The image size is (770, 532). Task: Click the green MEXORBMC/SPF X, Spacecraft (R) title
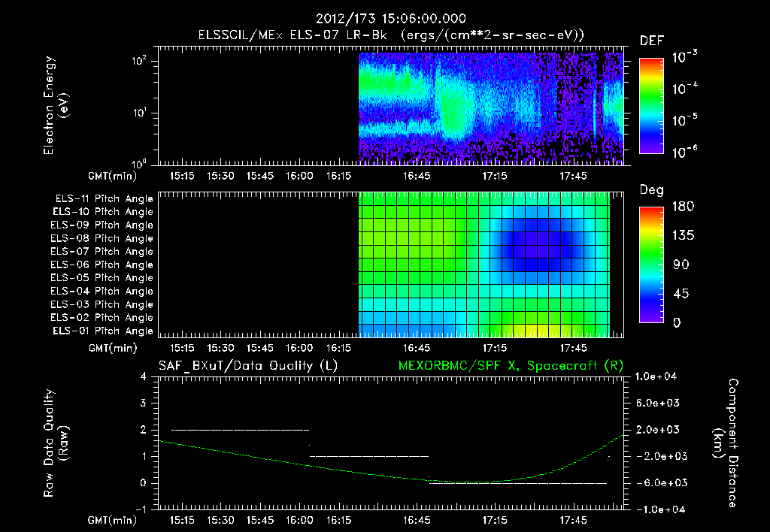511,366
